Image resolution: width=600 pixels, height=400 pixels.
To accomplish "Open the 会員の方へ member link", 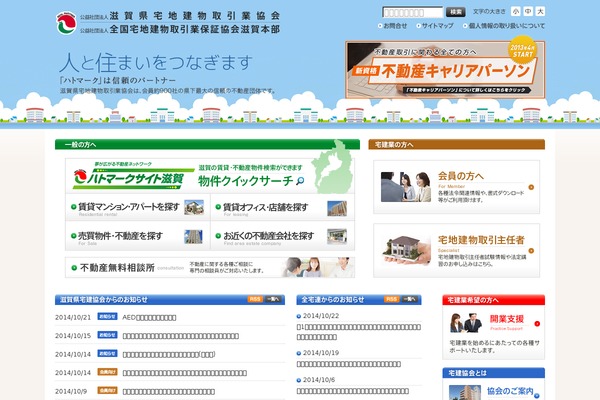I will click(461, 176).
